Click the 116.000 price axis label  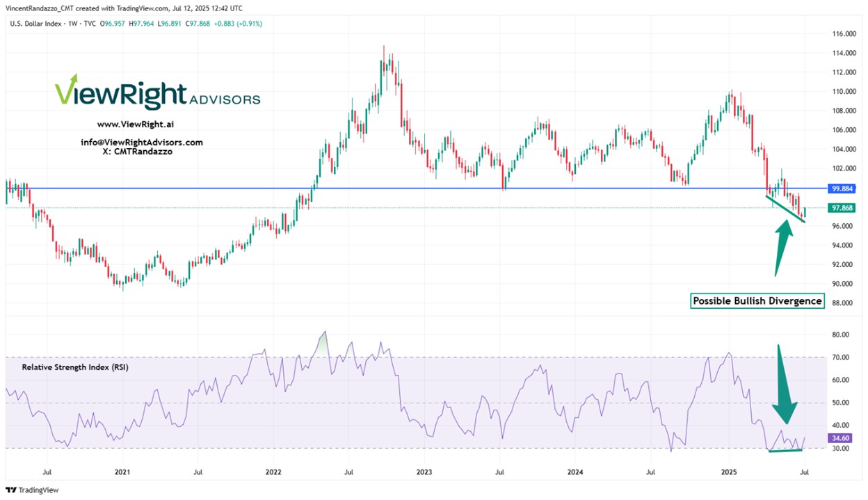(844, 33)
